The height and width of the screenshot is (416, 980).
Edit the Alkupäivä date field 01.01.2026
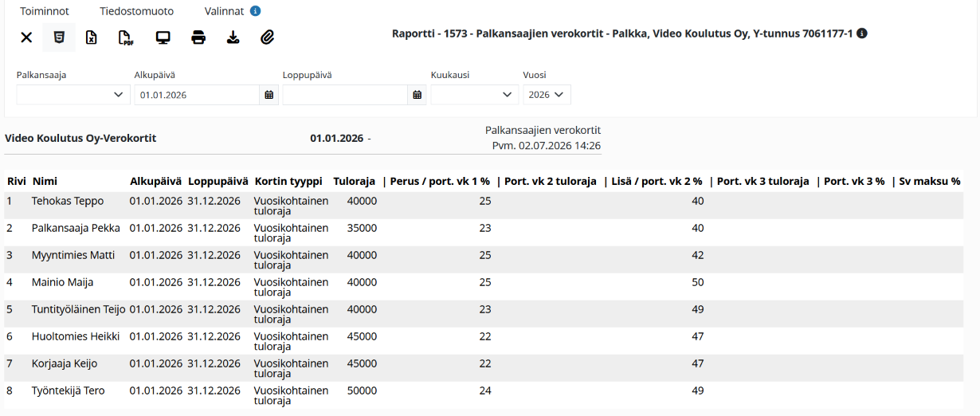click(x=197, y=95)
